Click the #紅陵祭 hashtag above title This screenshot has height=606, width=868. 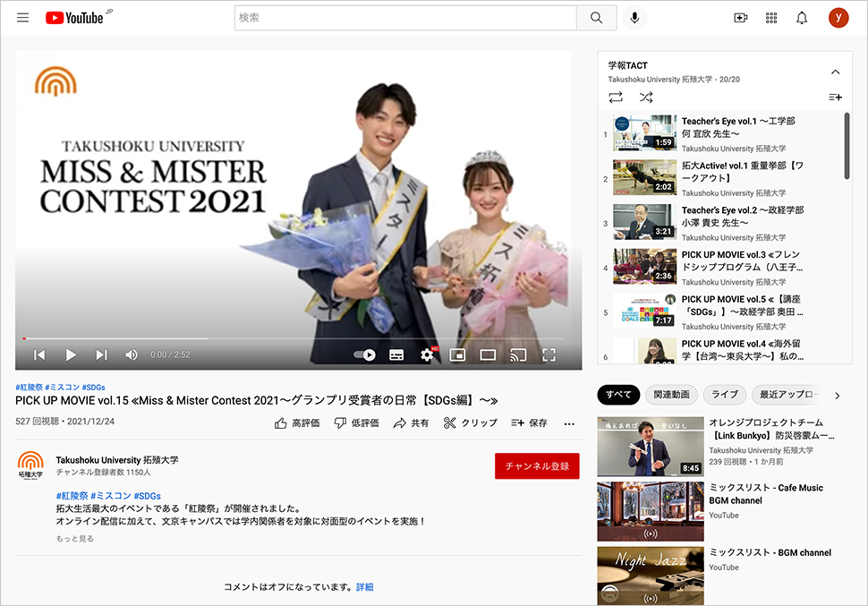point(29,388)
